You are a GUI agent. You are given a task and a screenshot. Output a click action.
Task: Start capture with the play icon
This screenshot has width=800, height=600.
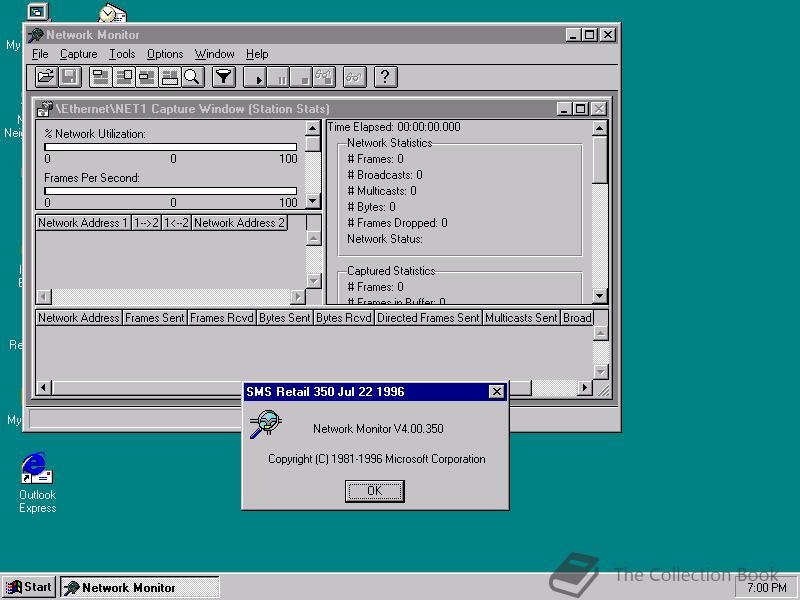255,77
